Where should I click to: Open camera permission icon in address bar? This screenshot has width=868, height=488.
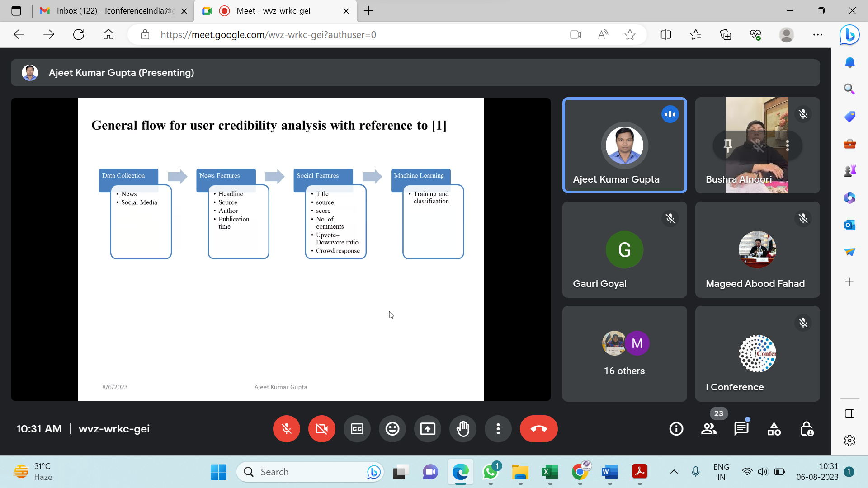(x=576, y=35)
